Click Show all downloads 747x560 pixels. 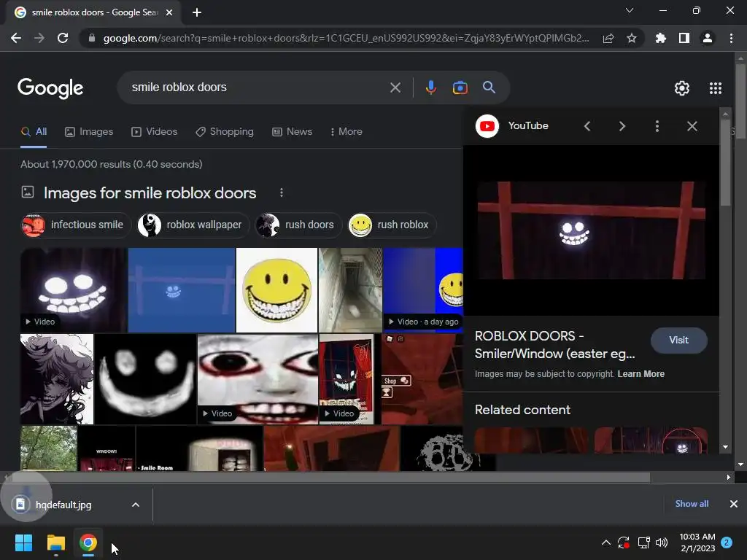click(x=692, y=504)
